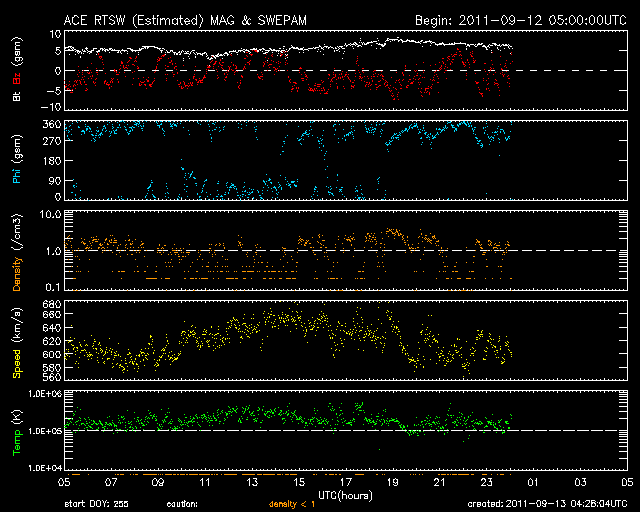This screenshot has width=640, height=512.
Task: Click the '1.0E+06' tick on the Temp axis
Action: 45,394
